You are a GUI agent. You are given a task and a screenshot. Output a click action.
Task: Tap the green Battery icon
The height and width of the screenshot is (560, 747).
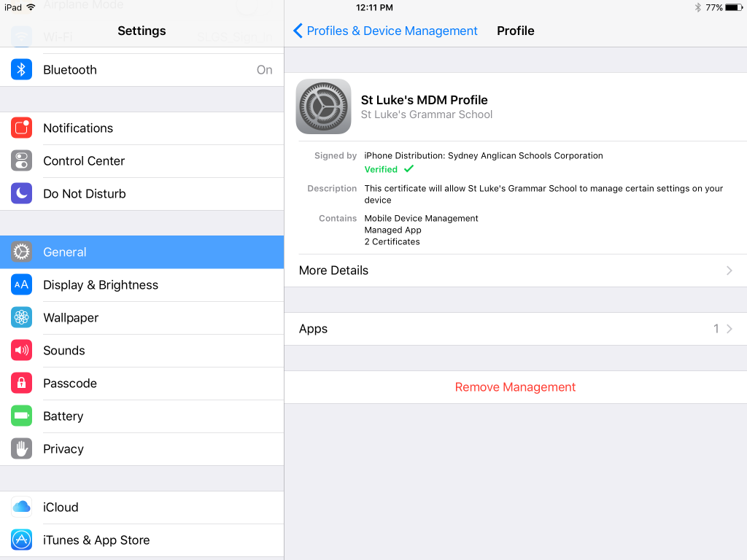pyautogui.click(x=21, y=416)
